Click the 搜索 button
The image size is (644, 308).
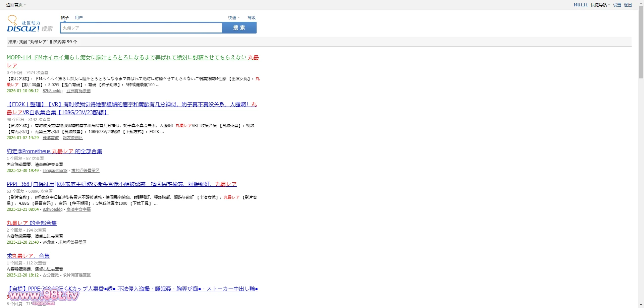[x=239, y=28]
